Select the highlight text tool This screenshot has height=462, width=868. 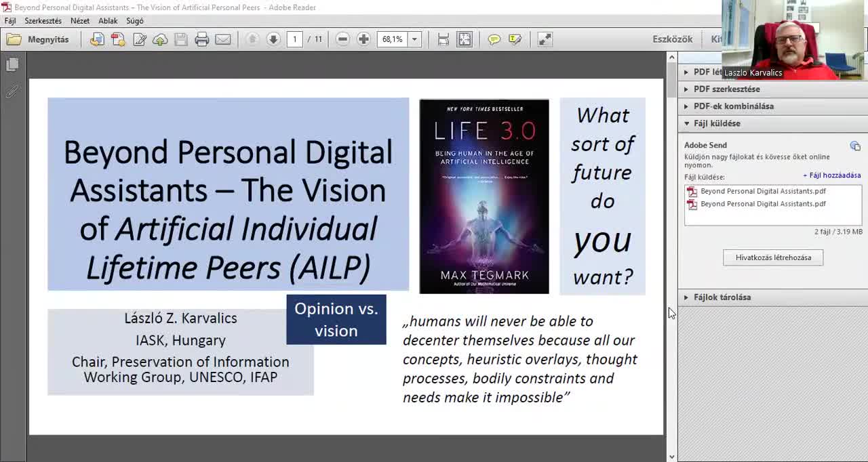click(515, 39)
